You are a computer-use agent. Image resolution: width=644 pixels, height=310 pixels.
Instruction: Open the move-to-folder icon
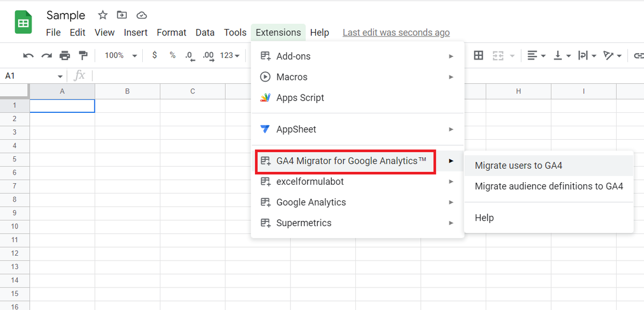[122, 15]
